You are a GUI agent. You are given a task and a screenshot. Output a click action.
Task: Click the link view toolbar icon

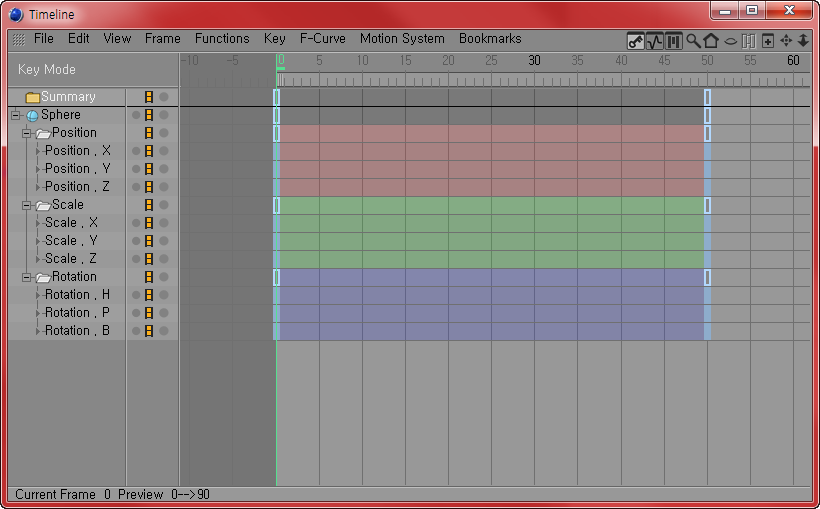(x=749, y=41)
